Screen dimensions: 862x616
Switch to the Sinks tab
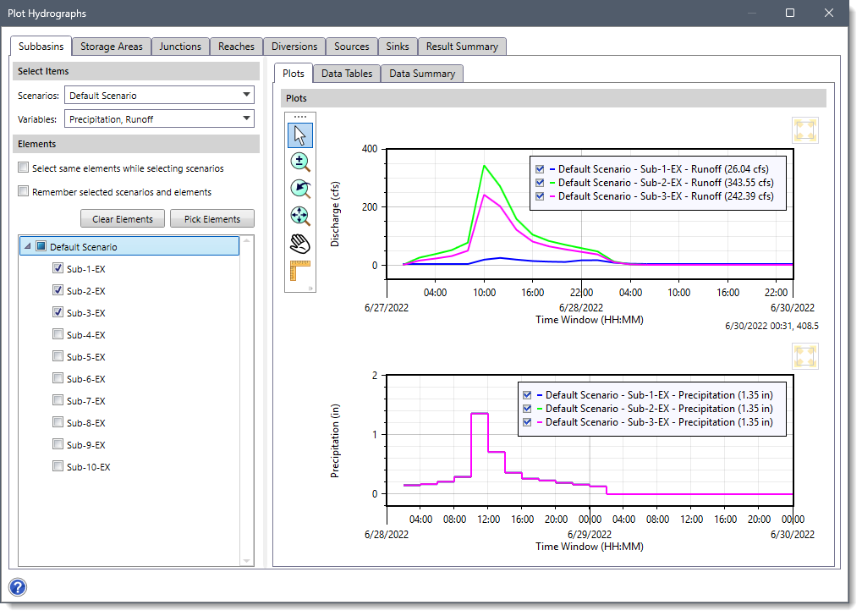pyautogui.click(x=398, y=47)
